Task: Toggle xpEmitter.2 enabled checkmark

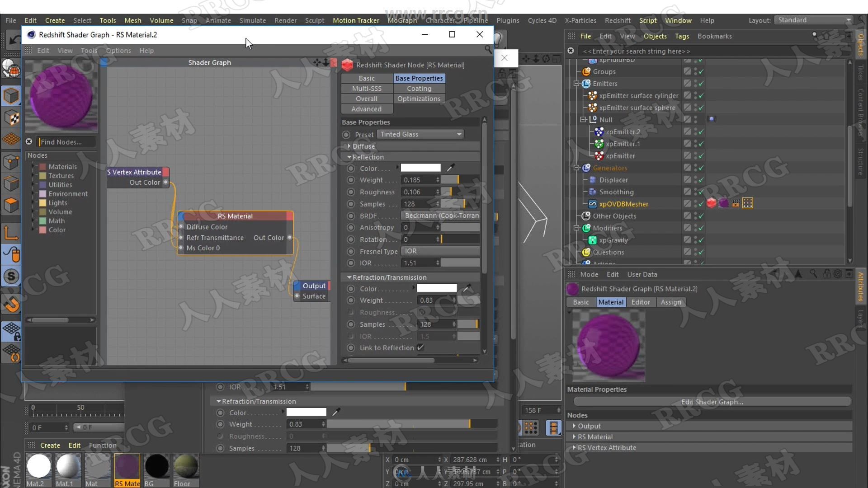Action: [x=701, y=131]
